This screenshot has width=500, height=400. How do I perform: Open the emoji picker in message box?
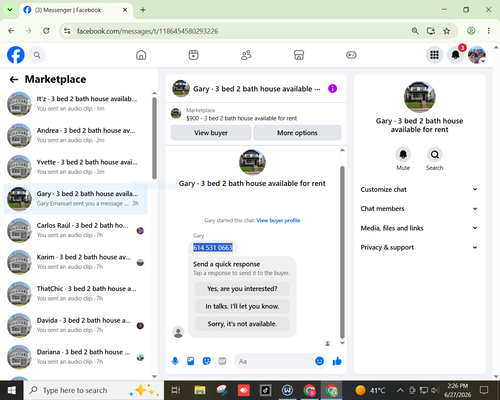tap(319, 361)
